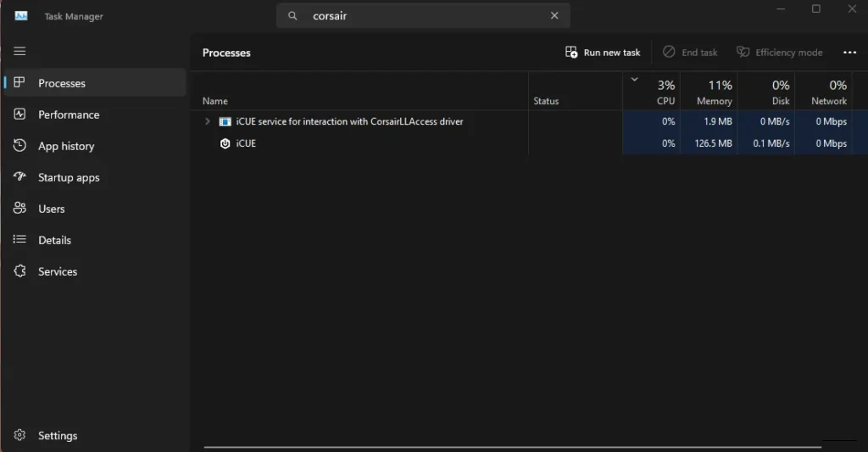This screenshot has height=452, width=868.
Task: Sort processes by Disk column
Action: coord(766,92)
